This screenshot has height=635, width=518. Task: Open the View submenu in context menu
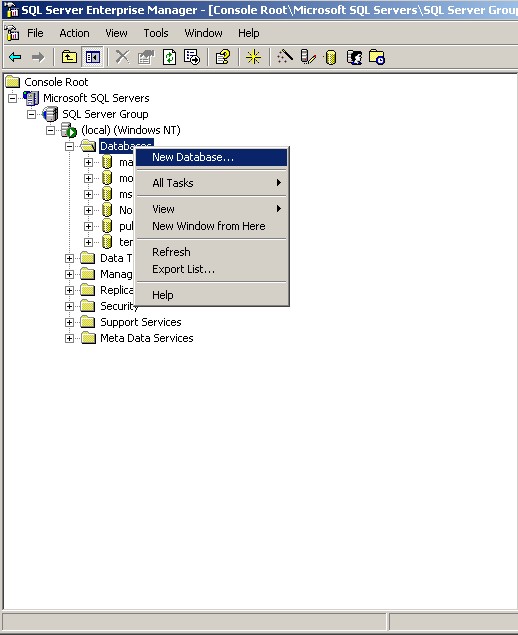click(211, 209)
